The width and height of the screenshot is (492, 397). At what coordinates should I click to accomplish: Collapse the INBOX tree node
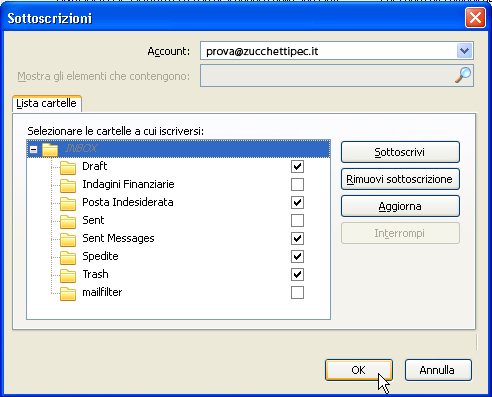(33, 149)
